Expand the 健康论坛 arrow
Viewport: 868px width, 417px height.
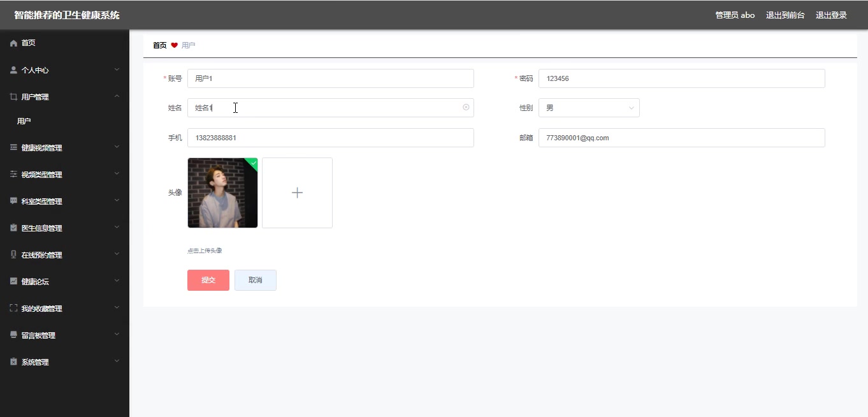coord(117,280)
